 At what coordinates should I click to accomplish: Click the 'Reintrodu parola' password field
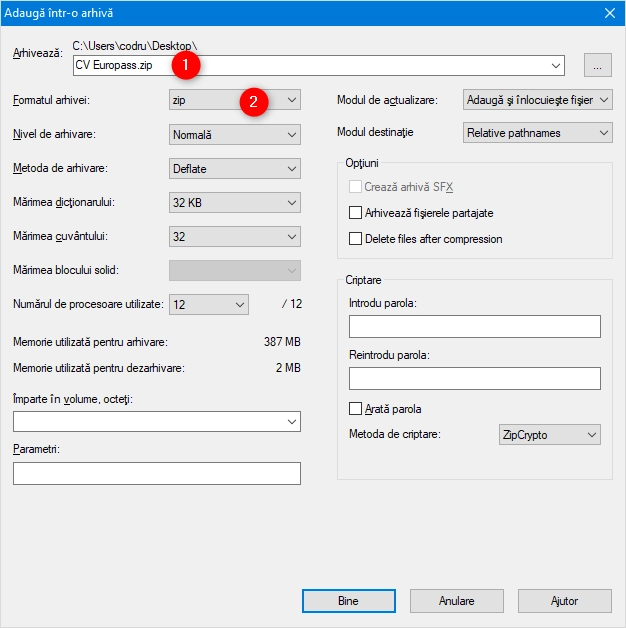(475, 378)
